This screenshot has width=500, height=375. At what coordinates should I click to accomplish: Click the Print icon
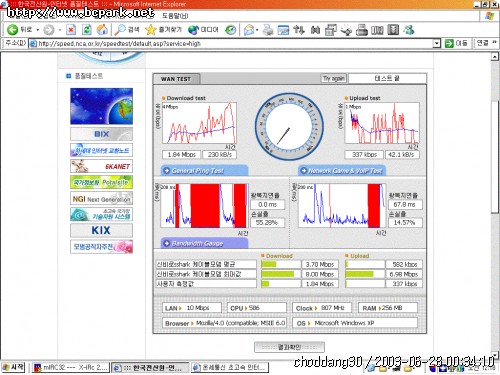[x=268, y=30]
